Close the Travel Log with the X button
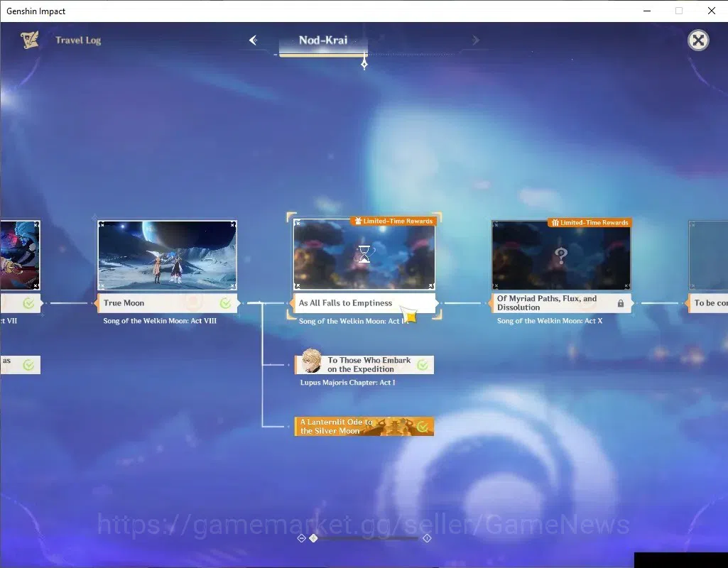 698,40
